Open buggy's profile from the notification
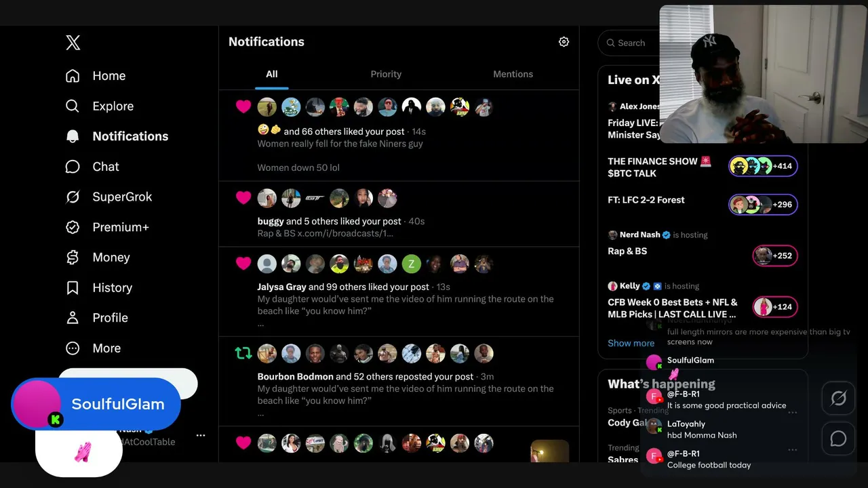The width and height of the screenshot is (868, 488). pos(271,221)
